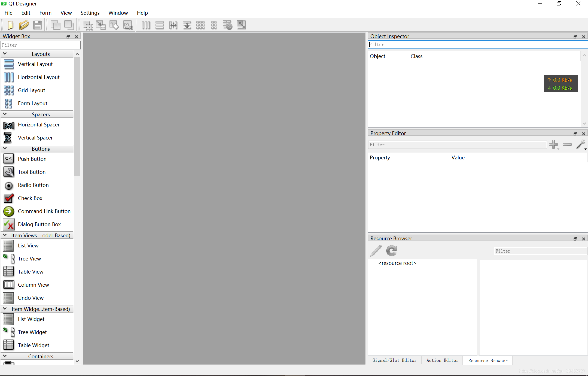Click the Save floppy disk icon
588x376 pixels.
(37, 25)
